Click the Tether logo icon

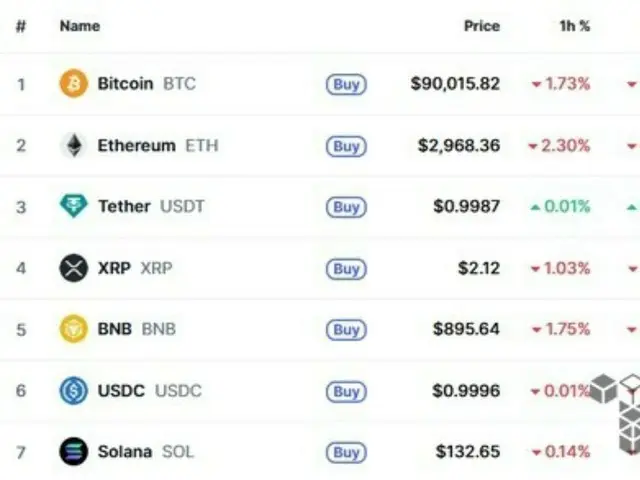tap(74, 207)
